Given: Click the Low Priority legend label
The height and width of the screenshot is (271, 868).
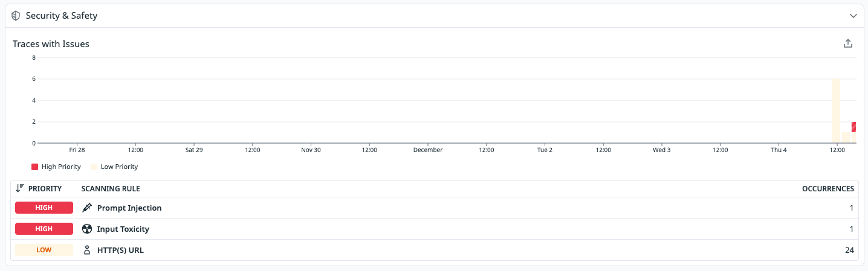Looking at the screenshot, I should point(119,167).
